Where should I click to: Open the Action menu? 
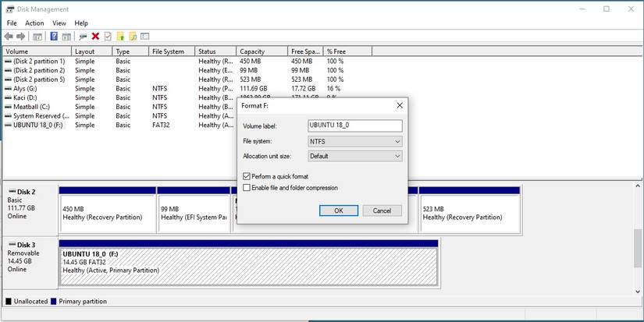pos(34,23)
